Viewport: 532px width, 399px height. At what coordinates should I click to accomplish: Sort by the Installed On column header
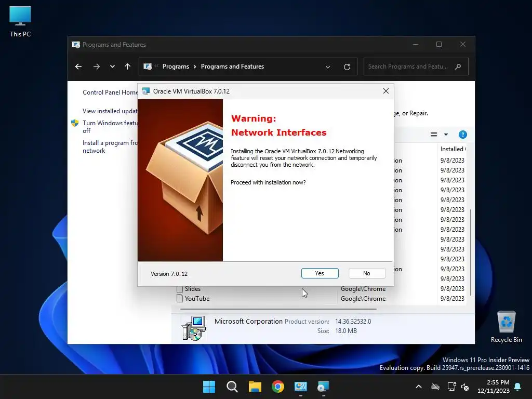point(453,149)
